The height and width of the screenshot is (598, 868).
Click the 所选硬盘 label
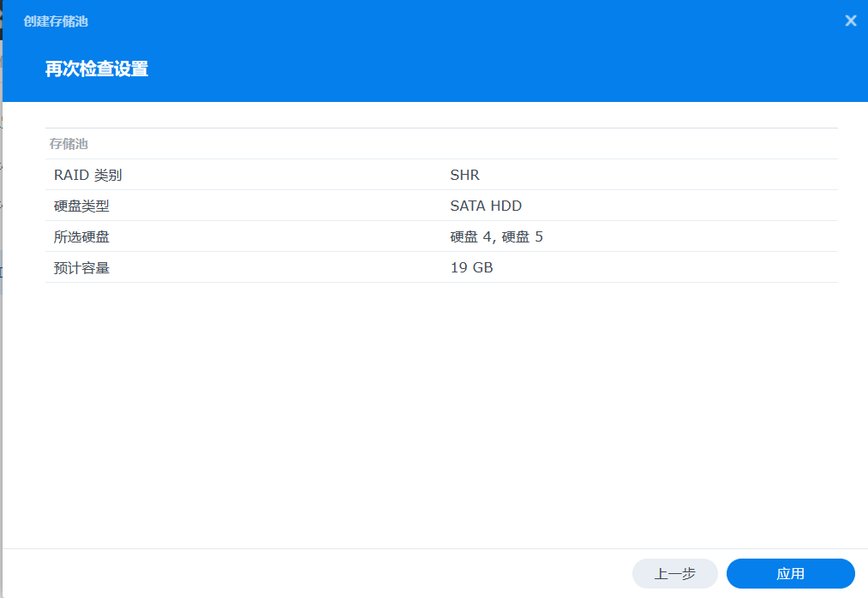coord(81,237)
